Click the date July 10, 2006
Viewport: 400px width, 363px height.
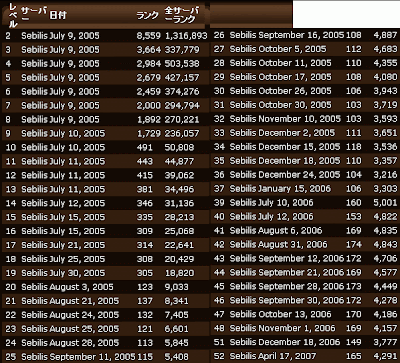click(286, 203)
